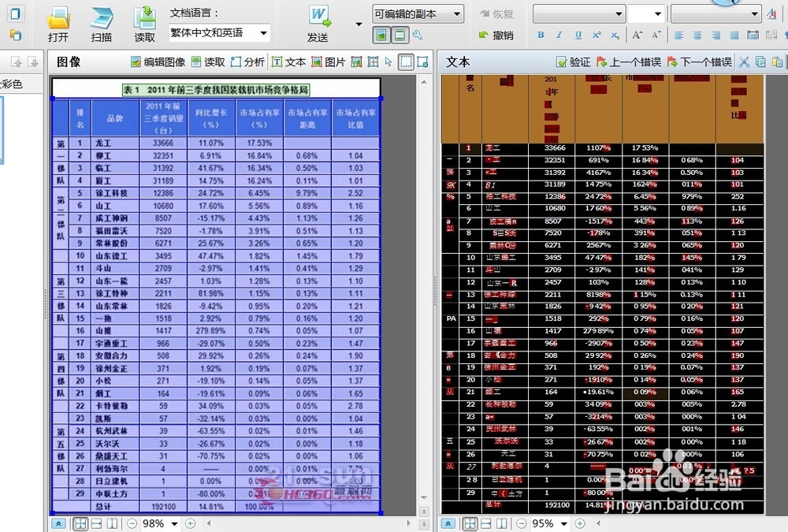
Task: Cut selection with scissors icon
Action: point(745,61)
